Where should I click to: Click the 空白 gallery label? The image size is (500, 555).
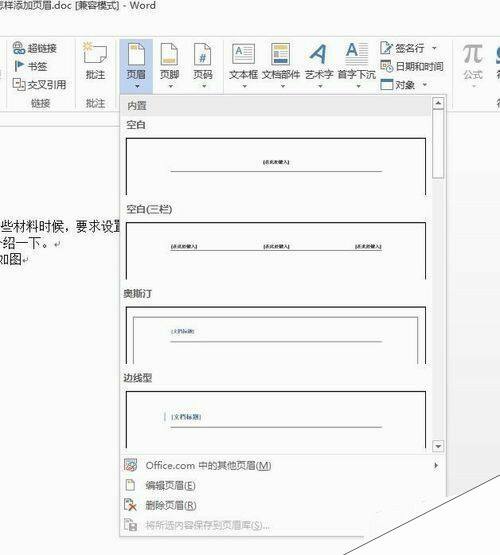click(x=136, y=125)
